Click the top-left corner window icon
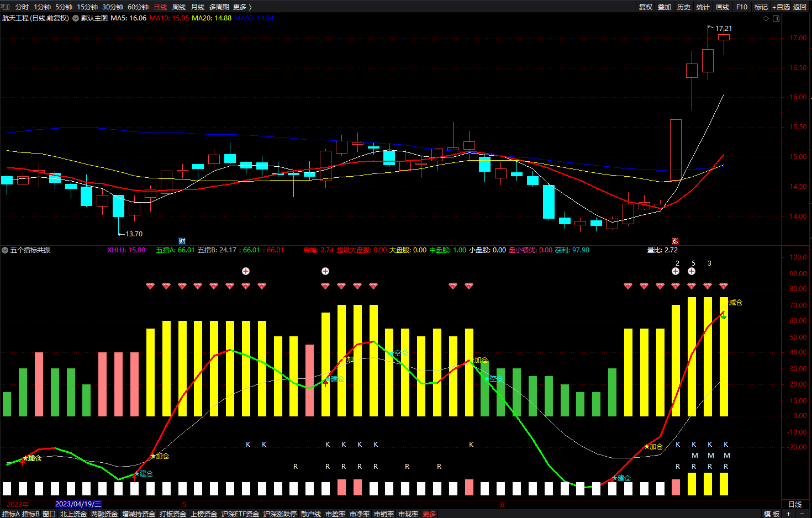 (5, 7)
